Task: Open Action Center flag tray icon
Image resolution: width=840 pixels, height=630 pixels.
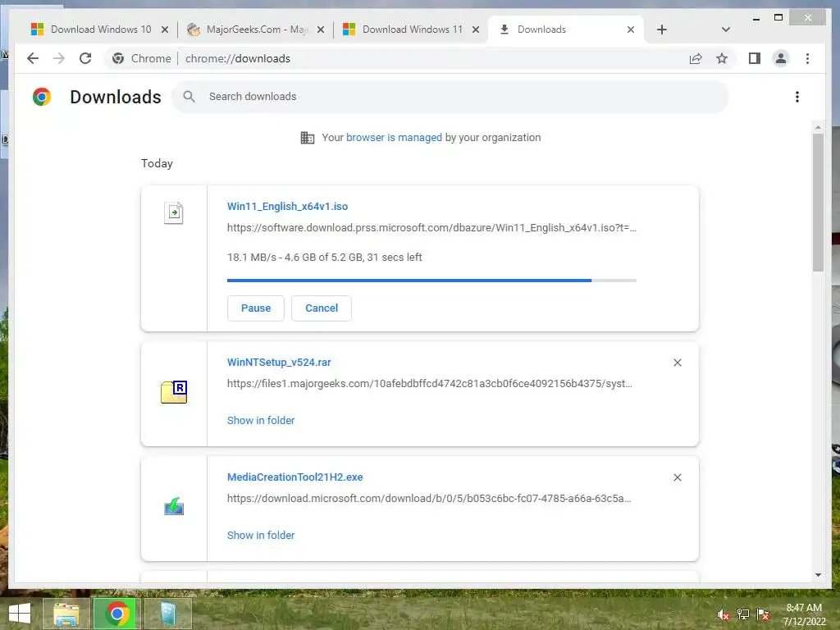Action: tap(763, 614)
